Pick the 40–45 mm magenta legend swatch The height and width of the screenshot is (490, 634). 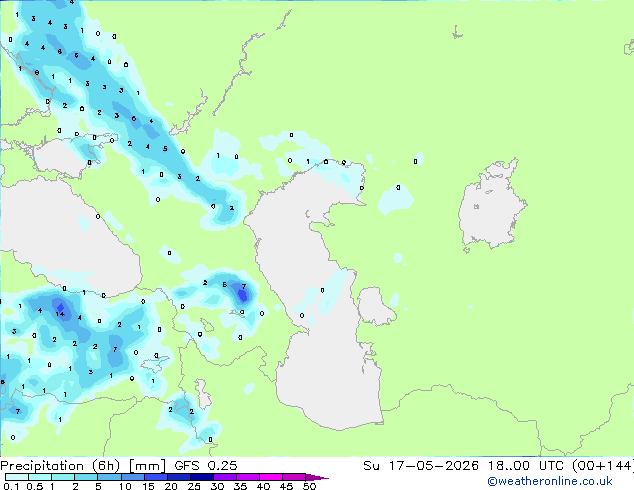[x=270, y=477]
